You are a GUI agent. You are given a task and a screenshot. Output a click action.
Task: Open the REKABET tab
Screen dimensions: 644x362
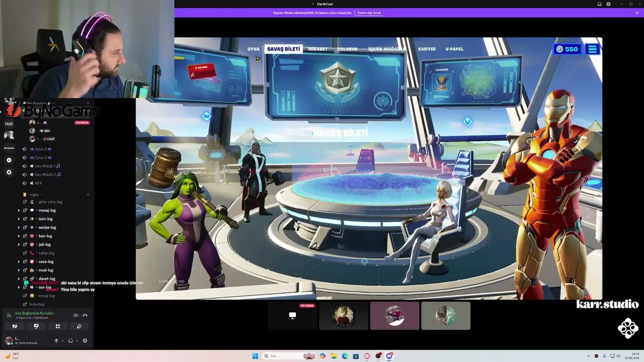point(317,49)
